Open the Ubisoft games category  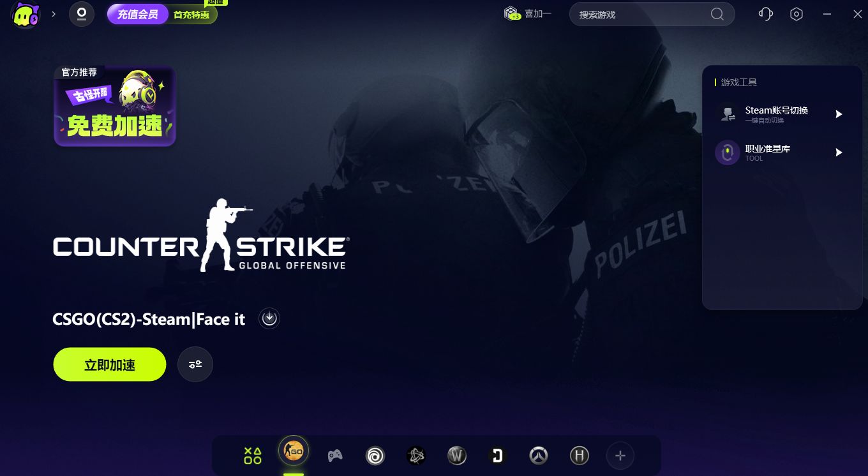[375, 455]
